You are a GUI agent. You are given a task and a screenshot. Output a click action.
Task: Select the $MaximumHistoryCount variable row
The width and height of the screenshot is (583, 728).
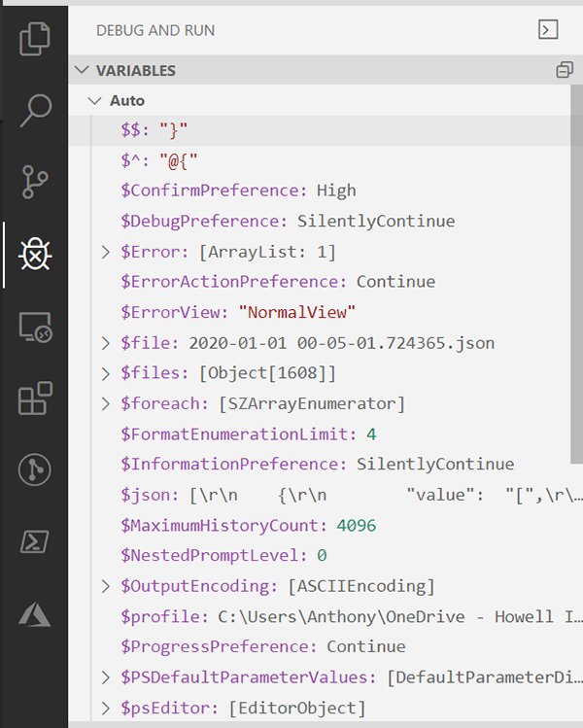click(x=248, y=525)
